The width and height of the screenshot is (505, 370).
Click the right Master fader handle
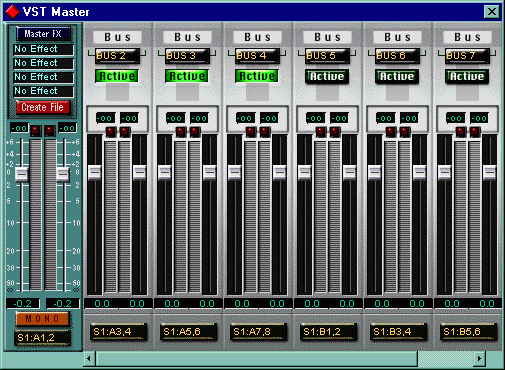click(63, 174)
